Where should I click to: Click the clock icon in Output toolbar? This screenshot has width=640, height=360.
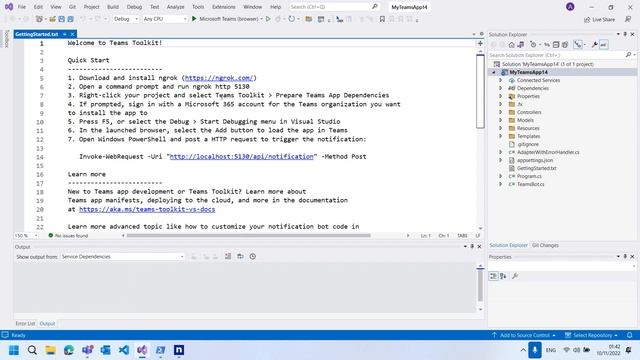[253, 256]
